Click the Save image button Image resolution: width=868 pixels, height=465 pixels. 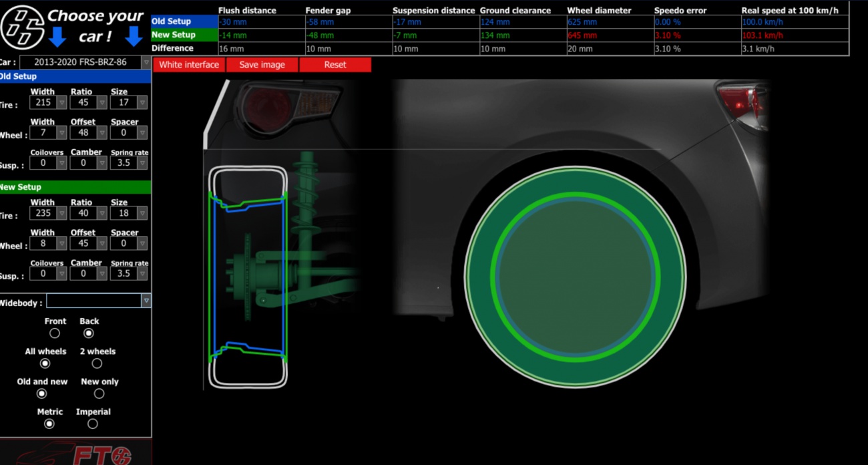click(262, 65)
